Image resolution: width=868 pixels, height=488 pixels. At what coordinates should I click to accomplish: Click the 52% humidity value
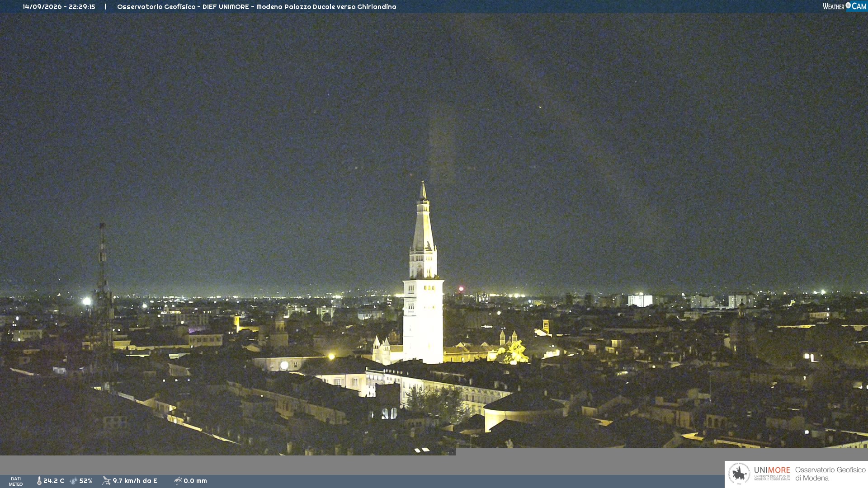click(x=86, y=481)
